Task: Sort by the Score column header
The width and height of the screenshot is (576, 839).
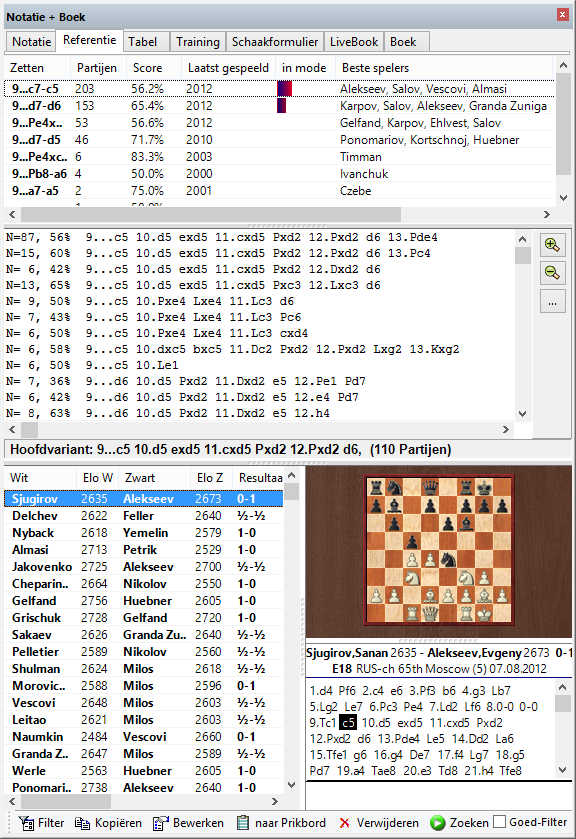Action: pos(147,68)
